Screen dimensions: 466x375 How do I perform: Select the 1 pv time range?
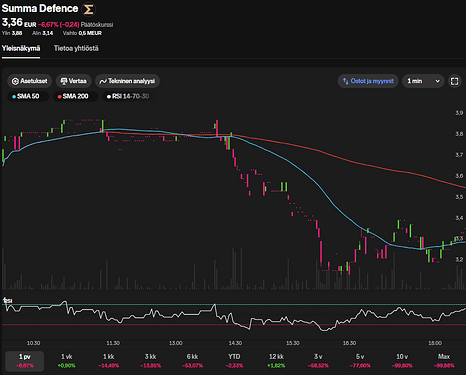click(x=25, y=361)
